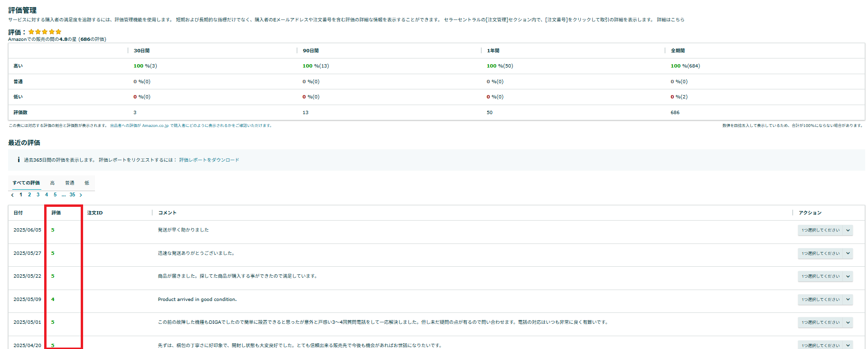
Task: Click the date 2025/06/05
Action: [27, 230]
